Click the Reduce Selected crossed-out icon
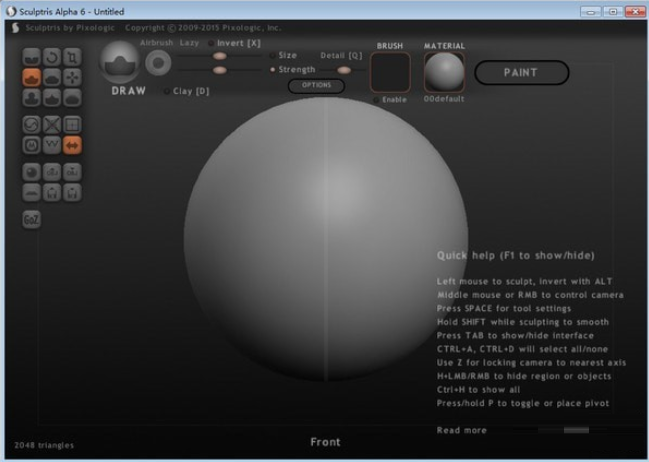649x462 pixels. 52,125
